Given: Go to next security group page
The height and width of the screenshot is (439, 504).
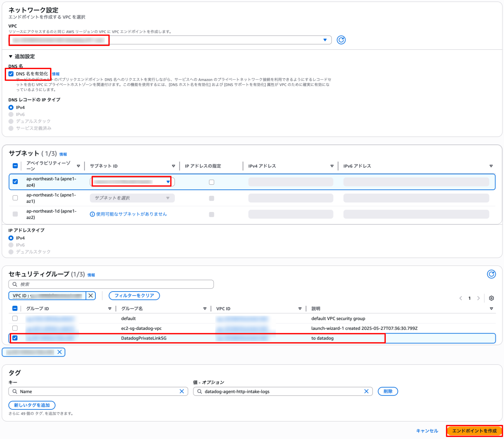Looking at the screenshot, I should pos(478,298).
